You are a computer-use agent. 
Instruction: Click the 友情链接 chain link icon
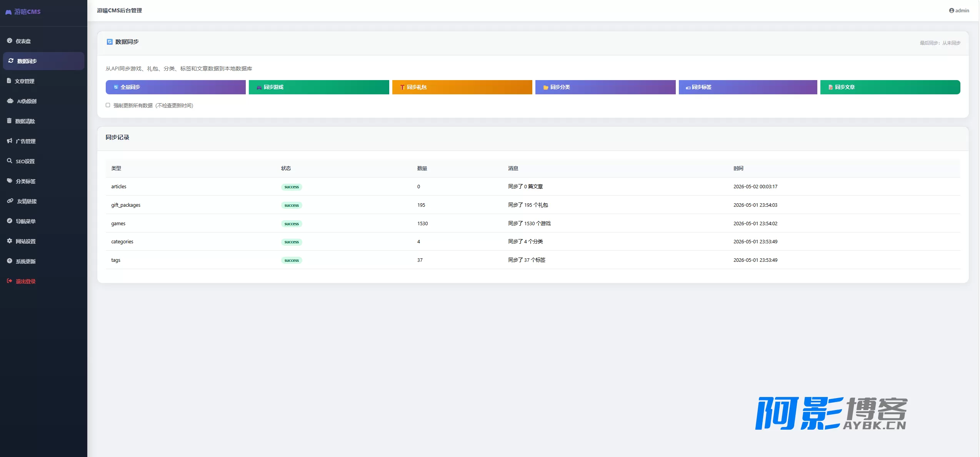pos(10,201)
